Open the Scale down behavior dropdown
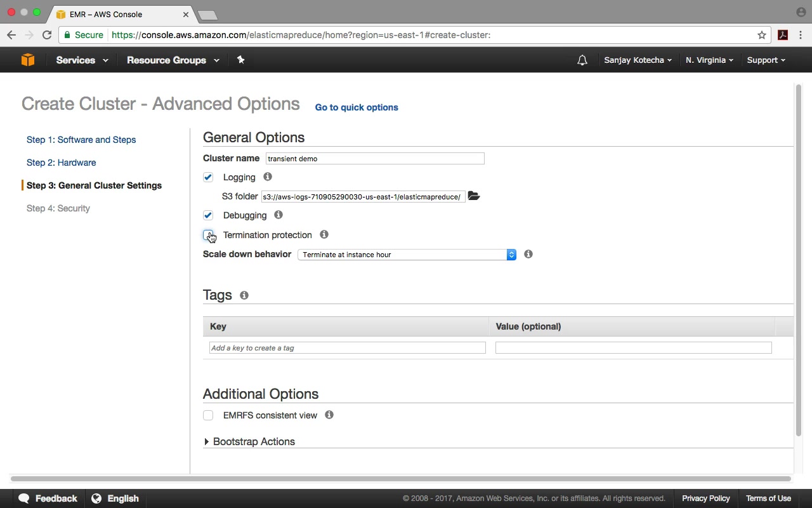Viewport: 812px width, 508px height. [x=407, y=255]
